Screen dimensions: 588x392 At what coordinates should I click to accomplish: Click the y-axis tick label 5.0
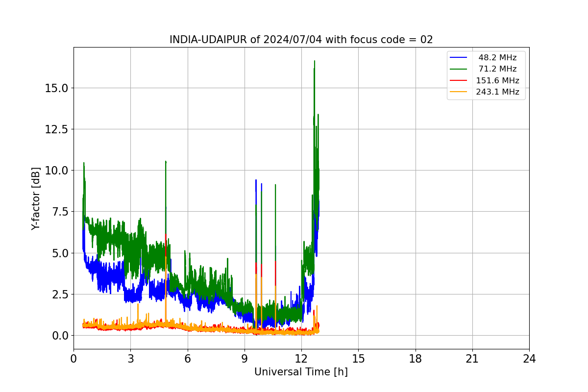pyautogui.click(x=60, y=253)
